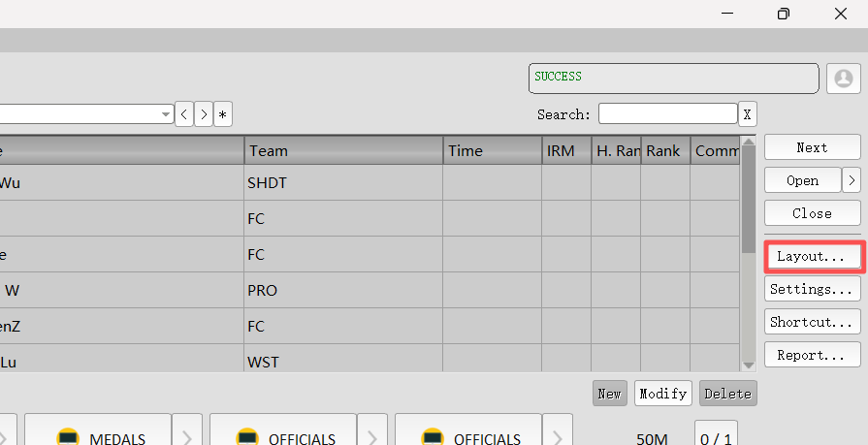Click the user profile avatar icon
Screen dimensions: 868x445
[843, 79]
